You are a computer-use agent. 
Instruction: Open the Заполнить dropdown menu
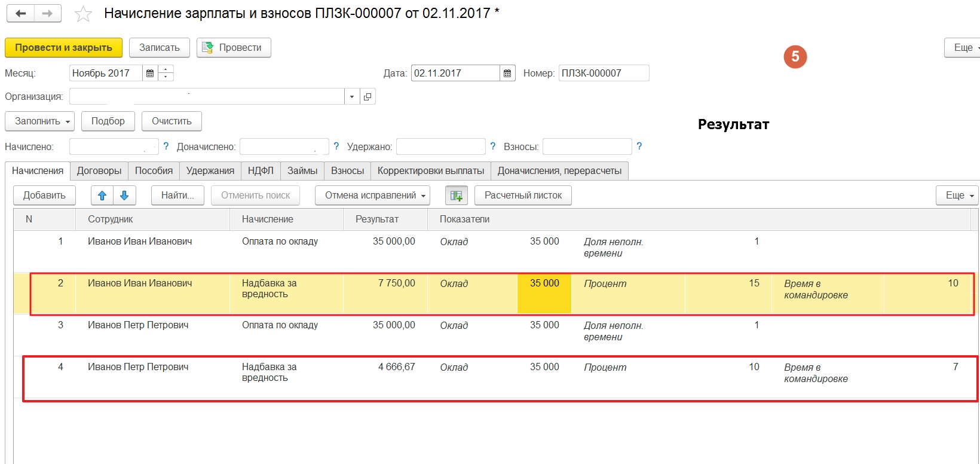(39, 121)
